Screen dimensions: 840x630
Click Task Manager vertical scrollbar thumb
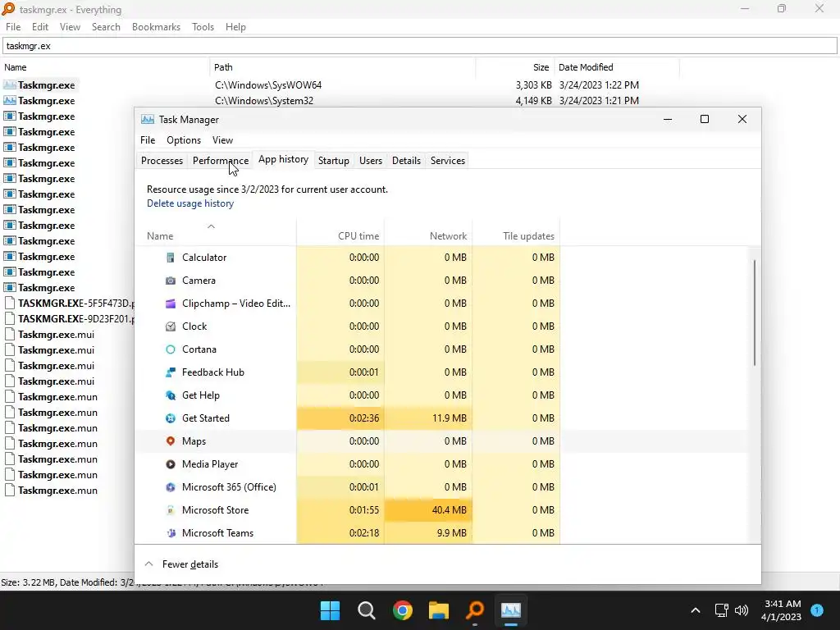click(755, 313)
